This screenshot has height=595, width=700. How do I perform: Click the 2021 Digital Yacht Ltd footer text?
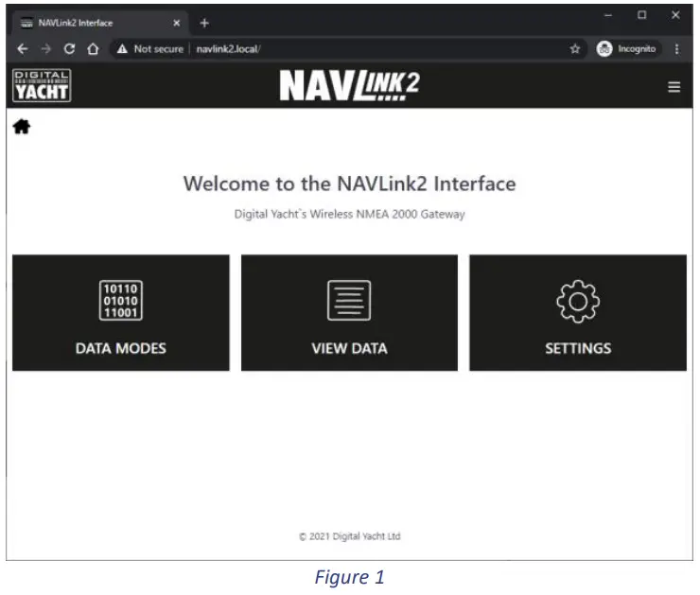point(350,536)
